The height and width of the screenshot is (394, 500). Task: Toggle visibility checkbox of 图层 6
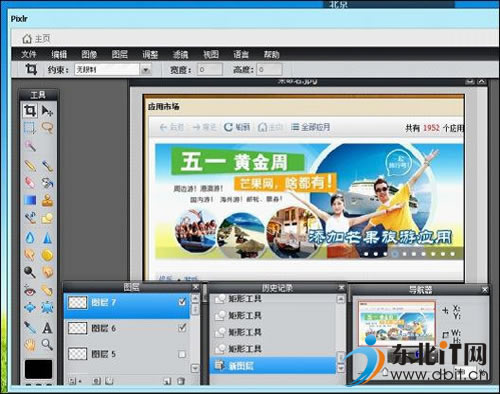[x=182, y=328]
